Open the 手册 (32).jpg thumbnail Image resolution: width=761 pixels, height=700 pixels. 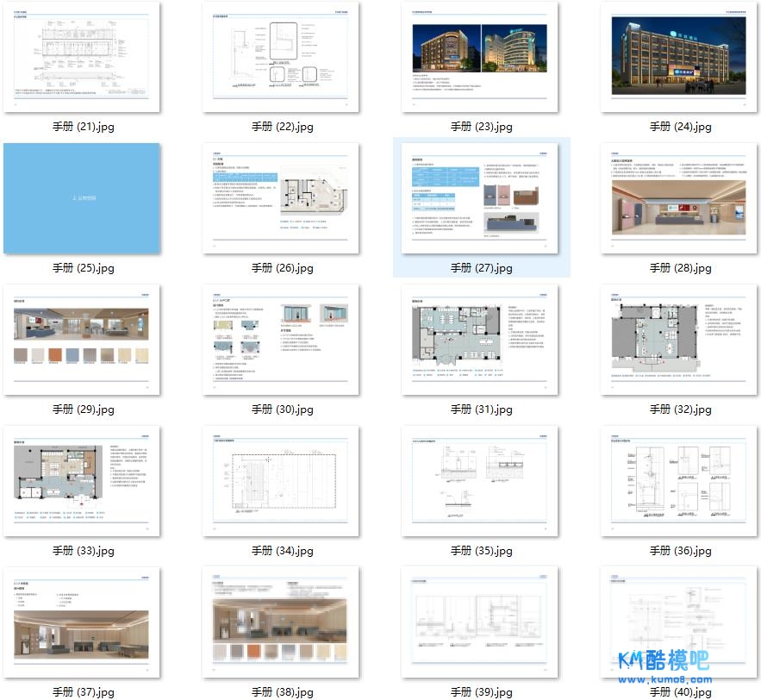pyautogui.click(x=680, y=340)
